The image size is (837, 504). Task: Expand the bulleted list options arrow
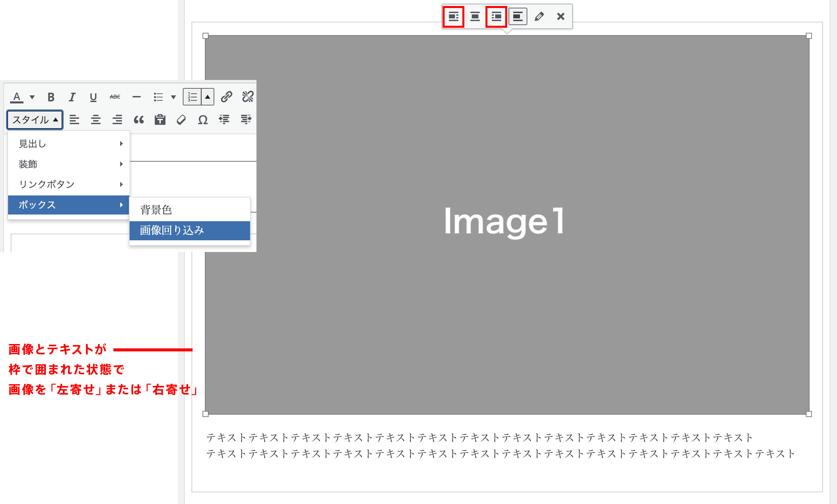click(173, 97)
